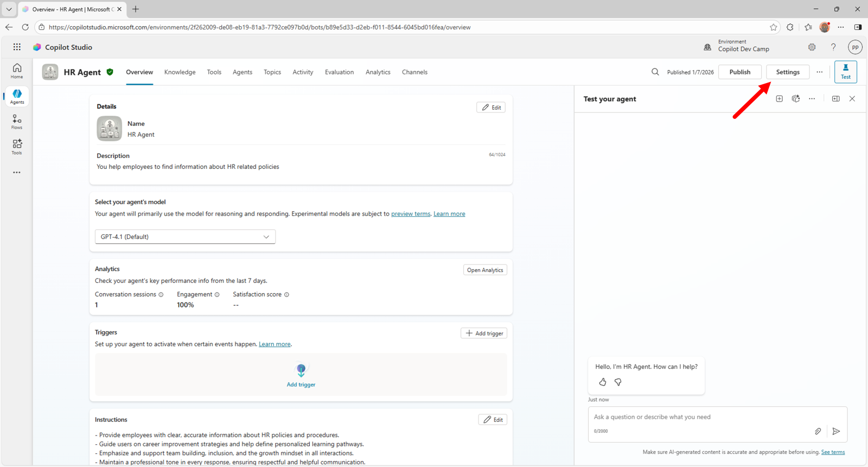Click the green verified shield icon
The height and width of the screenshot is (467, 868).
[x=110, y=72]
